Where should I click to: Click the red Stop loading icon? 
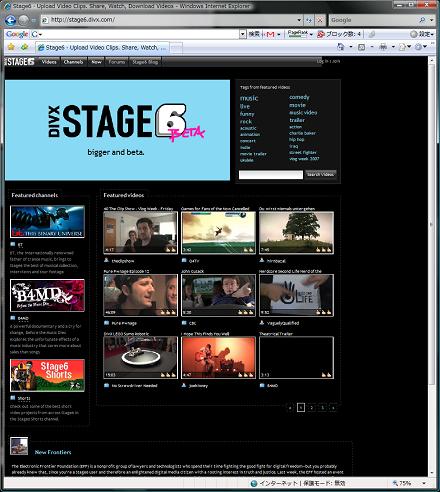(320, 20)
